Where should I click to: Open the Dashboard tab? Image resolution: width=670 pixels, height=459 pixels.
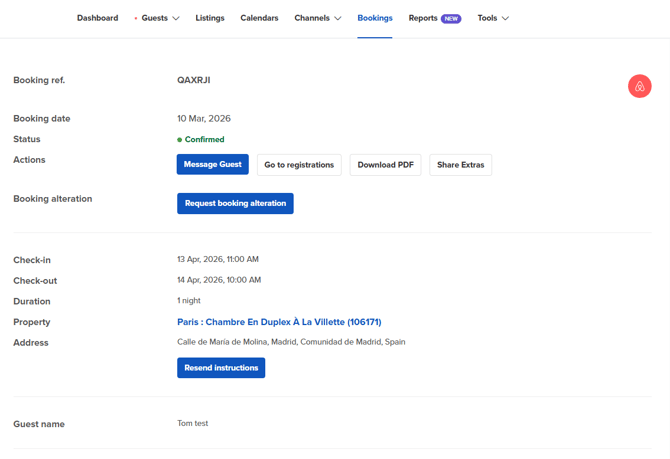tap(97, 18)
